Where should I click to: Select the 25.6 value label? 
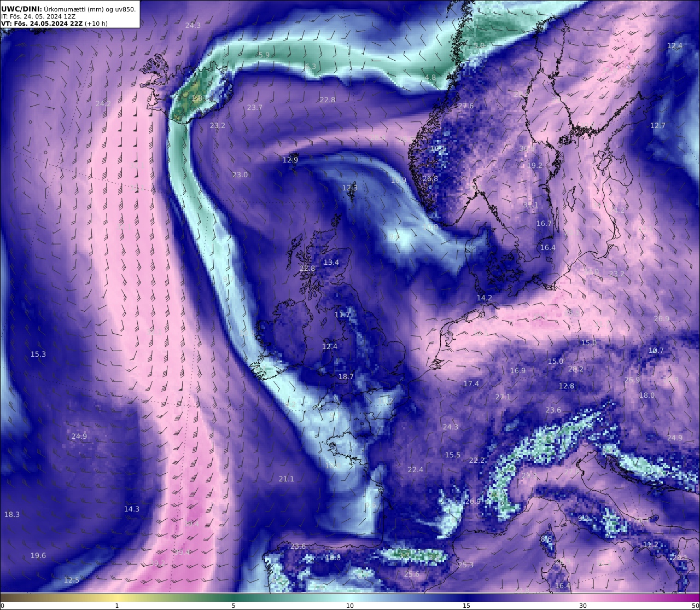(412, 574)
